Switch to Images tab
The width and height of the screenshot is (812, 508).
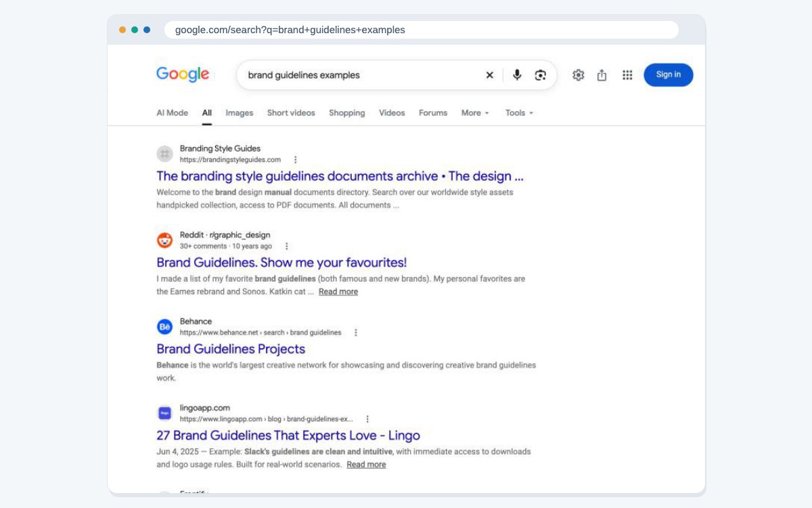pyautogui.click(x=240, y=113)
